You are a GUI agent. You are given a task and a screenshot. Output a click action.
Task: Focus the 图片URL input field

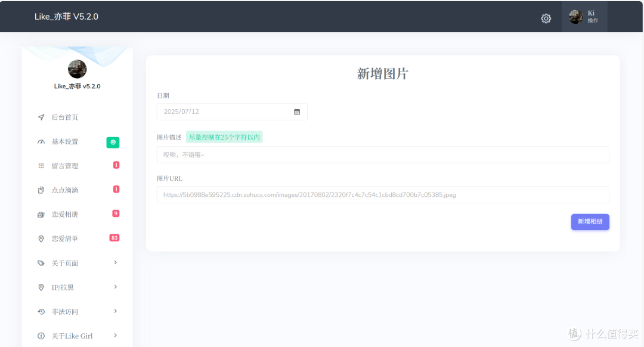point(383,194)
